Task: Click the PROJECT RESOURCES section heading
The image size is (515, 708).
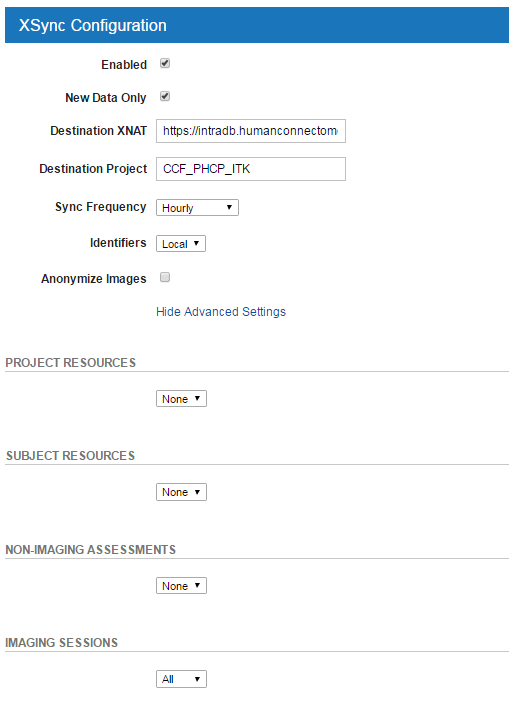Action: point(70,363)
